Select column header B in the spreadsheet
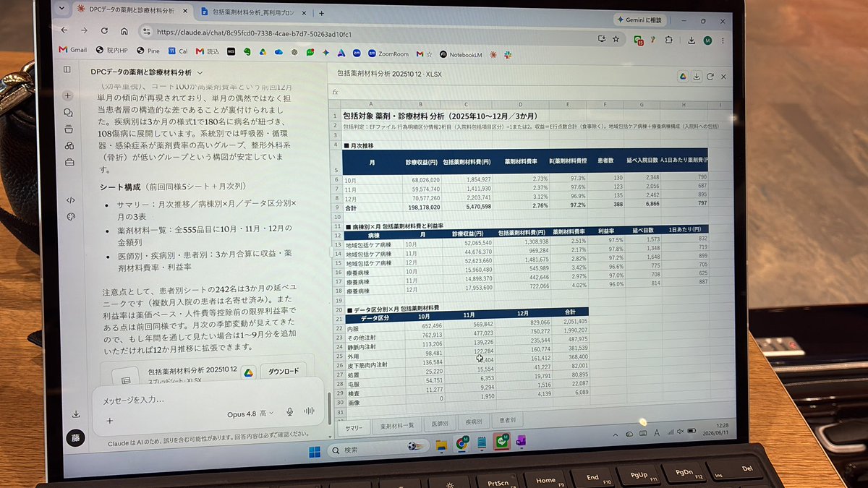Screen dimensions: 868x488 click(419, 105)
